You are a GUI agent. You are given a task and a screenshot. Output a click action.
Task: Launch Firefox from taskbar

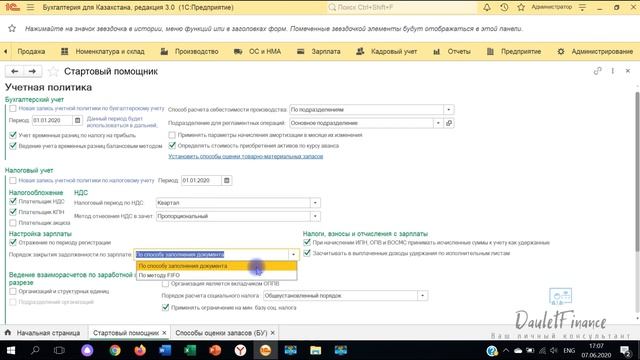140,350
